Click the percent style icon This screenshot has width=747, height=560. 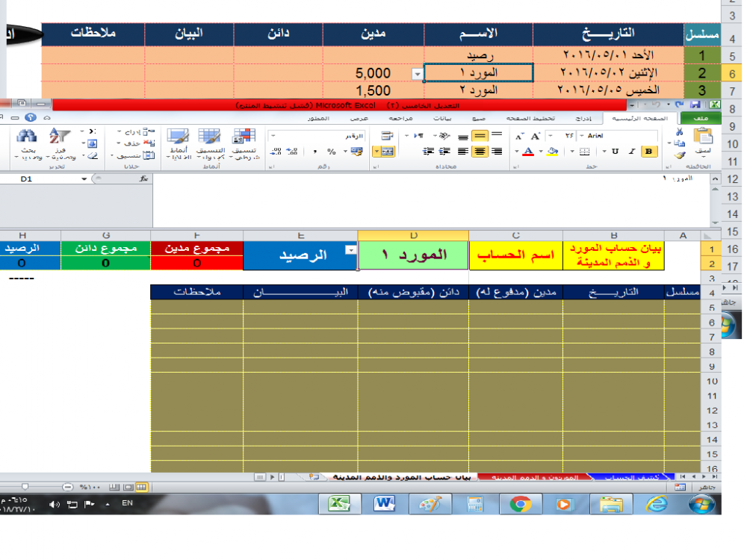pyautogui.click(x=331, y=152)
